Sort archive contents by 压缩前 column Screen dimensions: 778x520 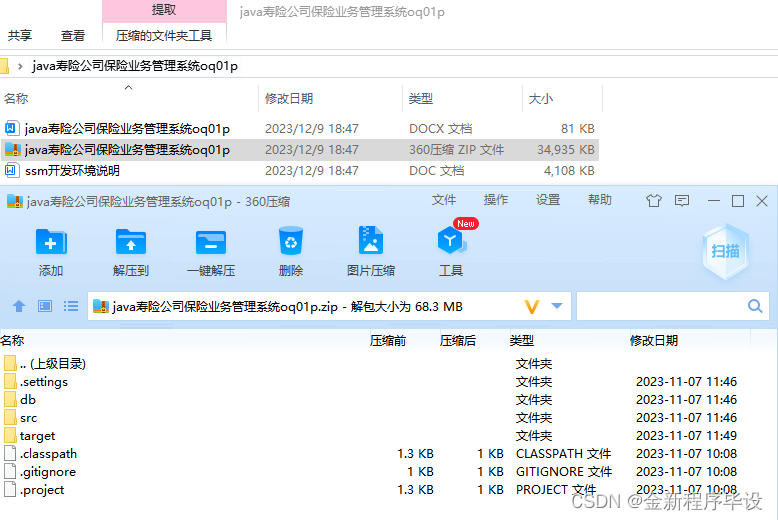(388, 341)
